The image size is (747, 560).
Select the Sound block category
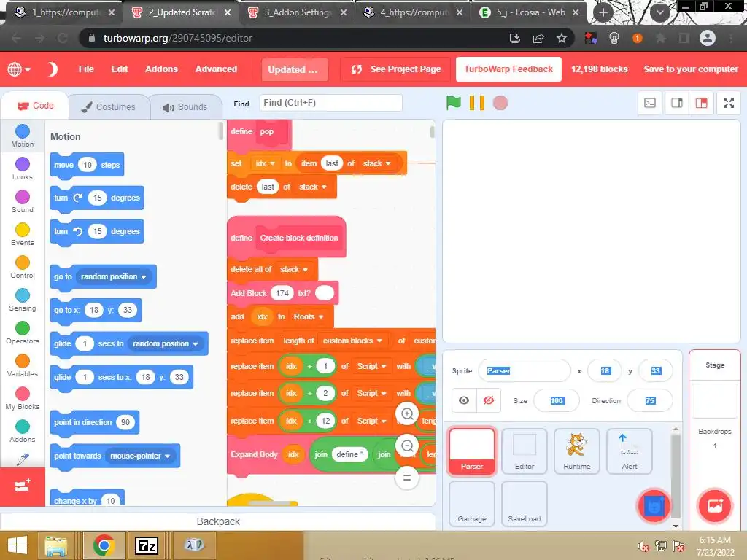pyautogui.click(x=23, y=201)
